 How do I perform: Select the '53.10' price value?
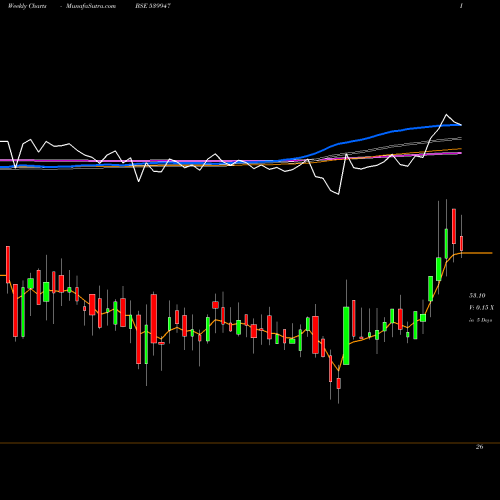tap(477, 295)
